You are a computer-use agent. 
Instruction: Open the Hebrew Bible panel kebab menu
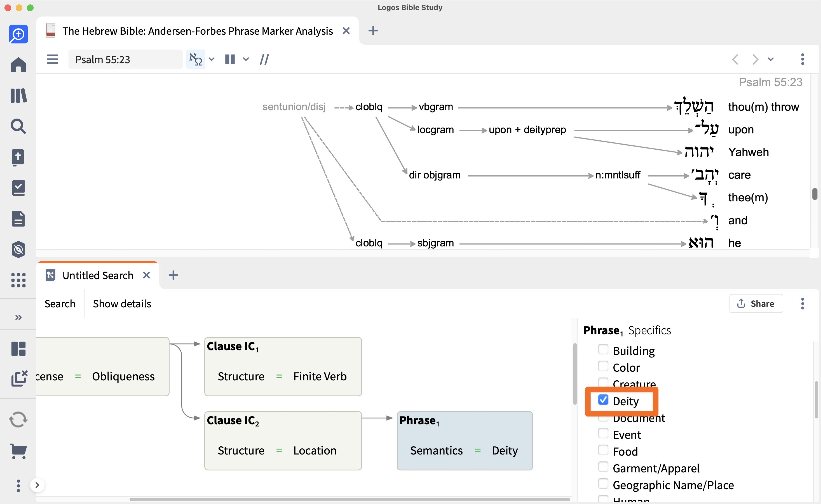point(802,59)
